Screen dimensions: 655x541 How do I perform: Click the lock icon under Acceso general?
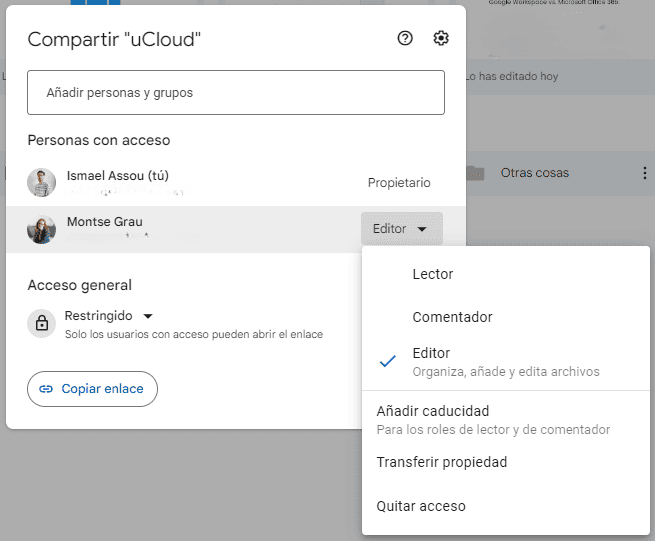click(x=42, y=323)
